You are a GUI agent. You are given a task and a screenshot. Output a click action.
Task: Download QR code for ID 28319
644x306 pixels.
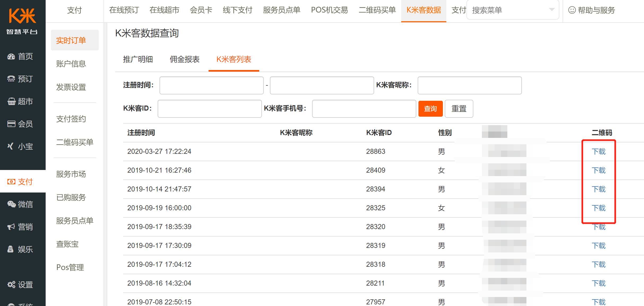(x=599, y=246)
